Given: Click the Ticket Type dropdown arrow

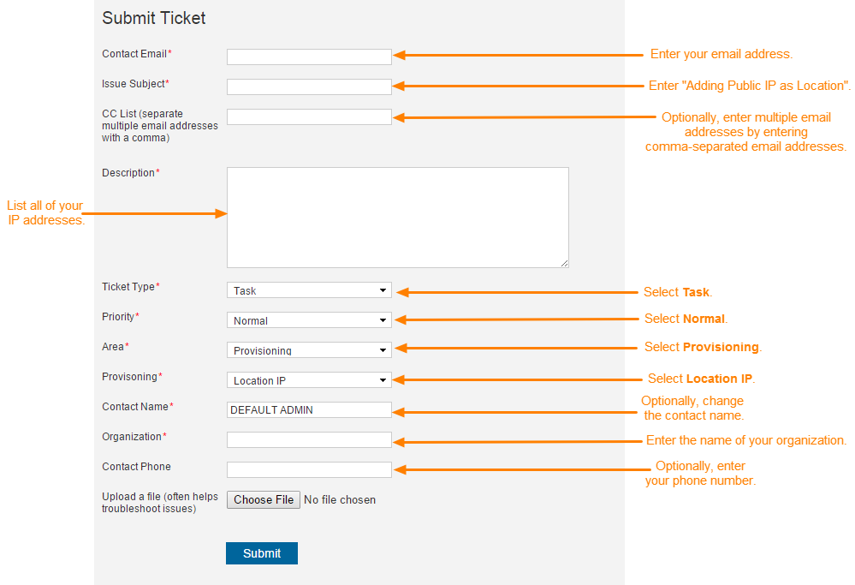Looking at the screenshot, I should (383, 291).
